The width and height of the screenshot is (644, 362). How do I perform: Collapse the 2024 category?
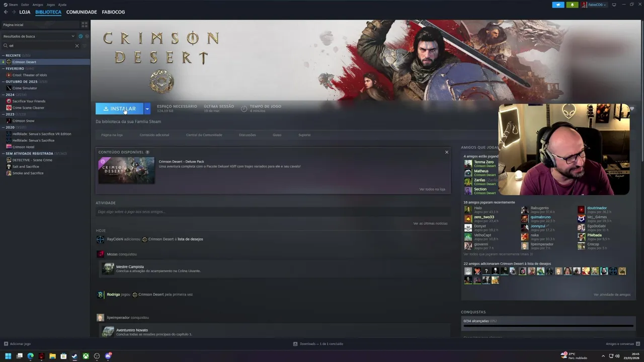click(3, 95)
